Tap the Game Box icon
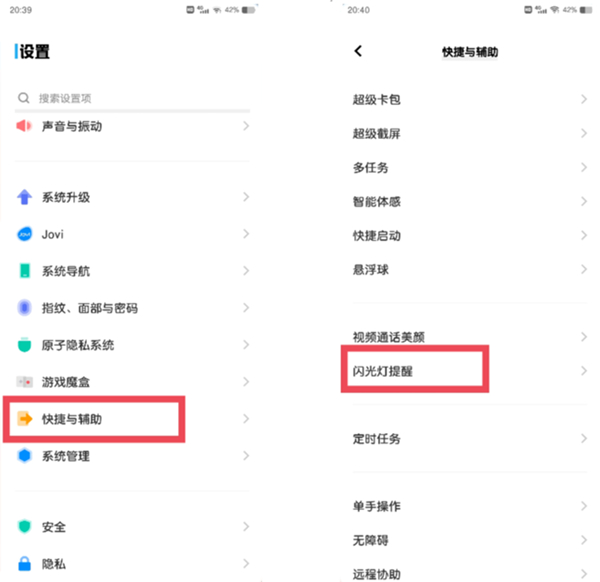Image resolution: width=600 pixels, height=582 pixels. [25, 382]
